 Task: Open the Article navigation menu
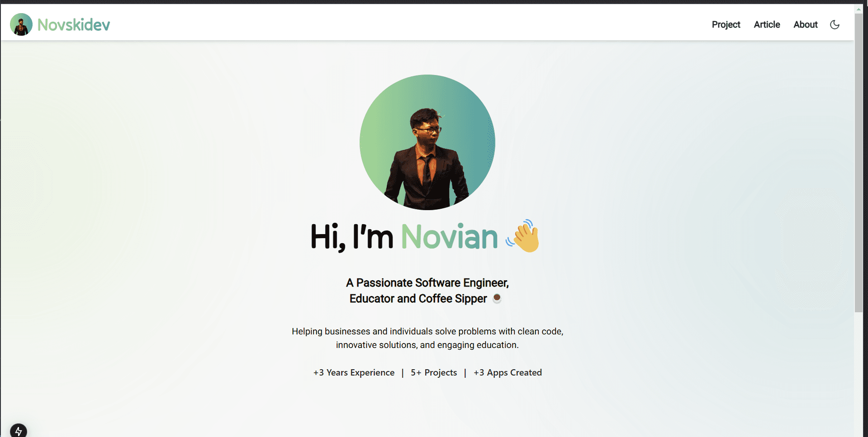pyautogui.click(x=767, y=25)
